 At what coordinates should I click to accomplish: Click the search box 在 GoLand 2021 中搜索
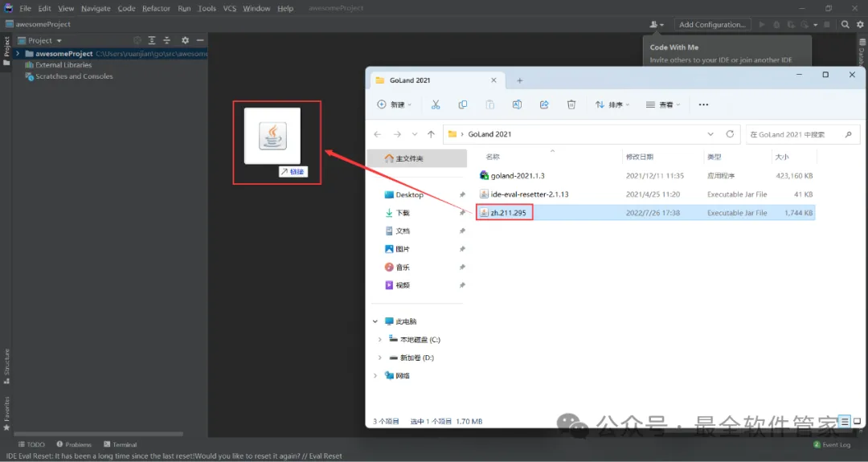[803, 134]
